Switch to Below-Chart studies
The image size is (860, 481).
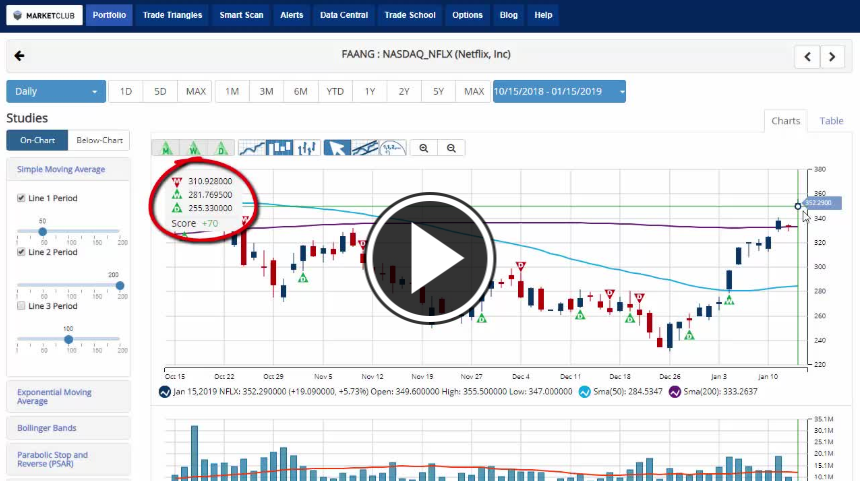tap(99, 140)
